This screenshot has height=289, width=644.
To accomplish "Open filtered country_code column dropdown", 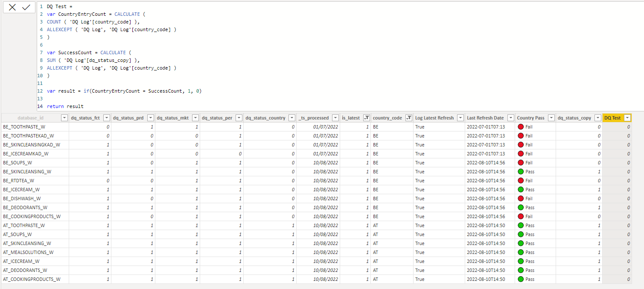I will coord(409,118).
